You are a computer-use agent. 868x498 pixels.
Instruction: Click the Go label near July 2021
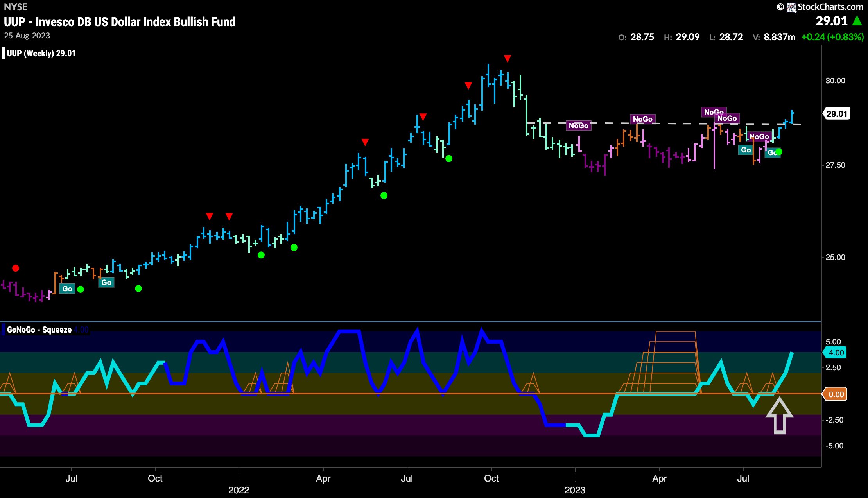[67, 289]
